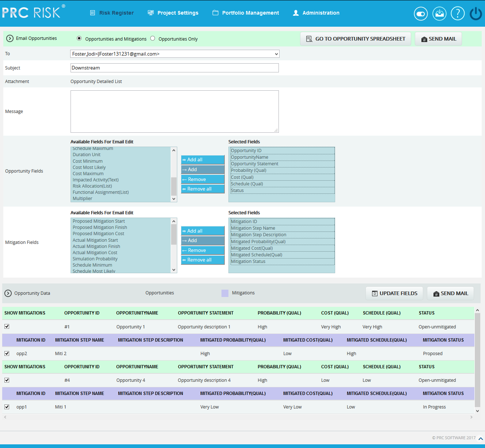Collapse the Opportunity Data section arrow

(x=8, y=293)
